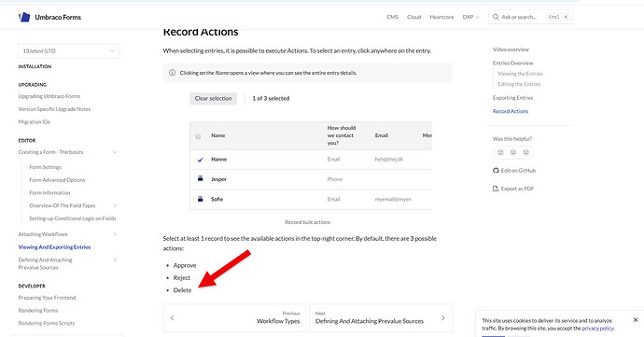644x337 pixels.
Task: Click Export as PDF link
Action: point(517,189)
